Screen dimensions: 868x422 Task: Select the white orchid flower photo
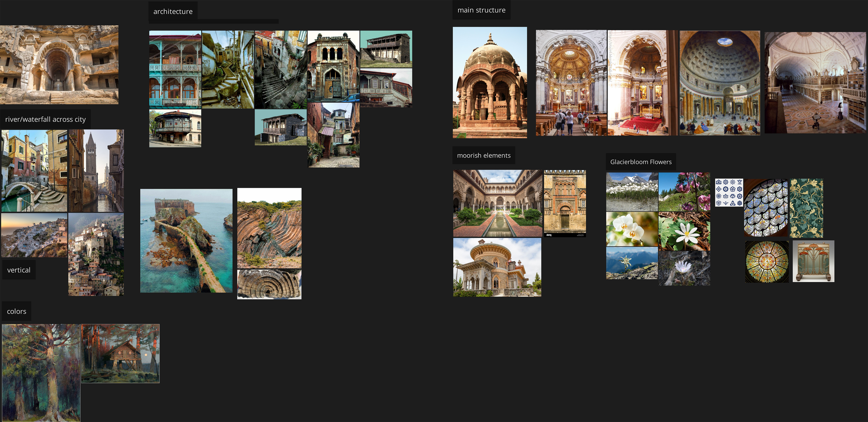point(632,229)
